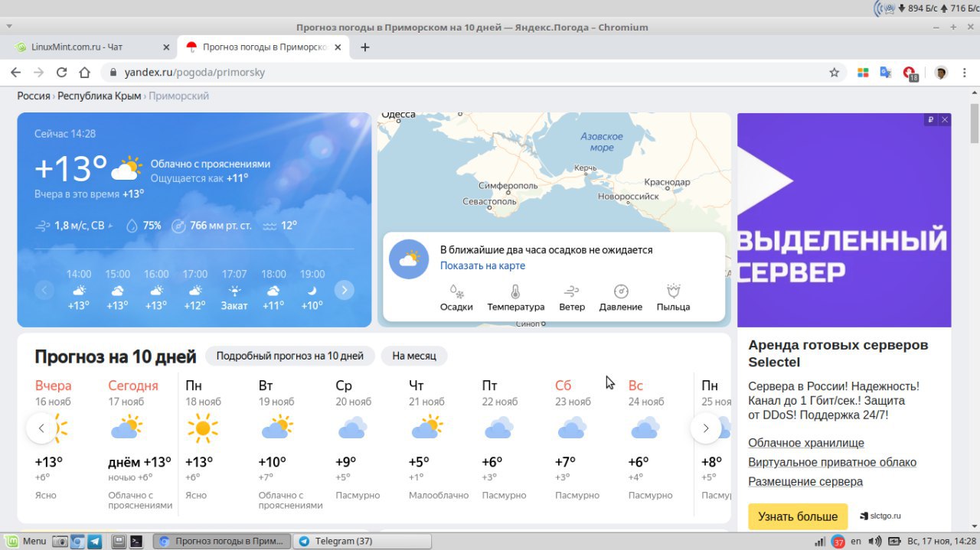Close the Selectel ad banner
The width and height of the screenshot is (980, 550).
pyautogui.click(x=945, y=119)
